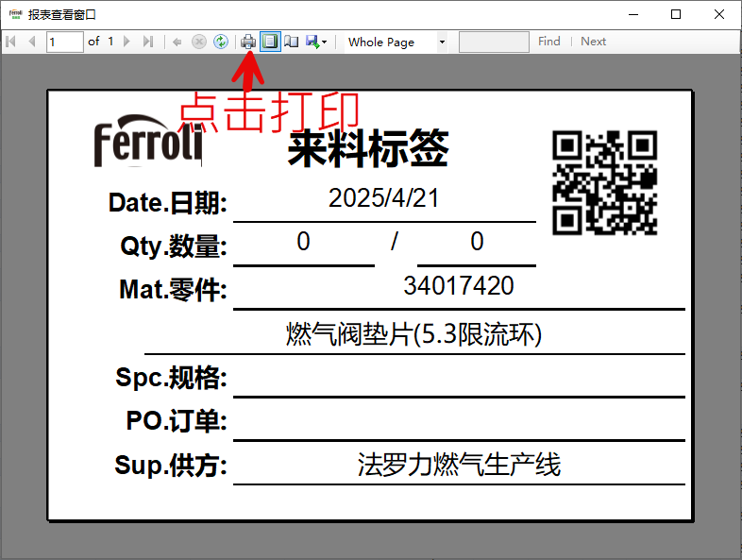Click the report window's title bar icon
Viewport: 742px width, 560px height.
tap(16, 14)
